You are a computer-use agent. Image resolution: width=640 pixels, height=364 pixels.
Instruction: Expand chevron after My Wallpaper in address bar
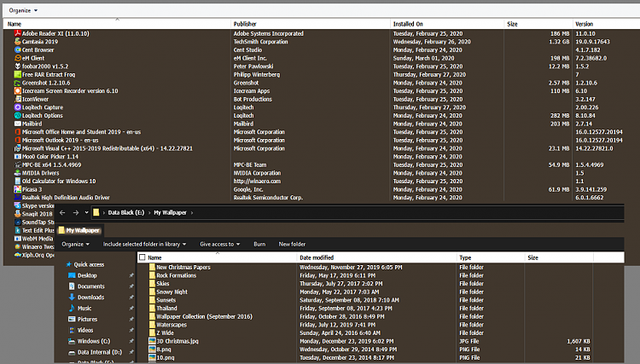pyautogui.click(x=192, y=213)
